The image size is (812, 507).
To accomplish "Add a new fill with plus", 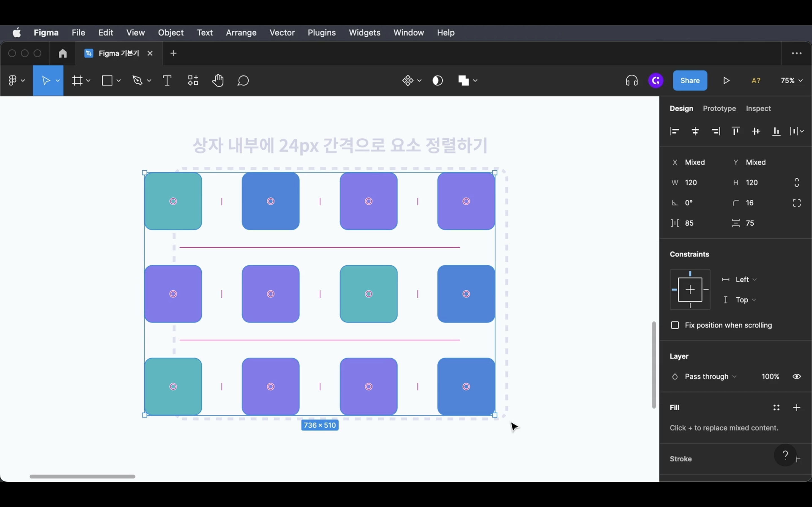I will 796,407.
